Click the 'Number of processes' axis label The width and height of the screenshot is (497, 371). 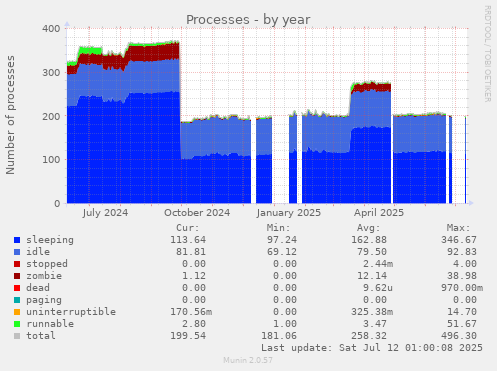(x=10, y=115)
